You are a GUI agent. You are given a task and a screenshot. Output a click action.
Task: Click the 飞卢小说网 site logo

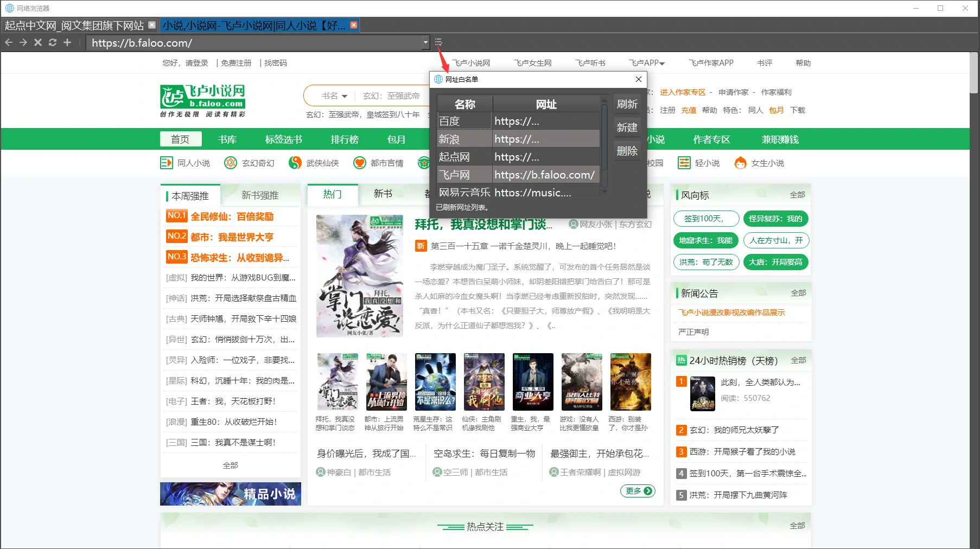click(203, 101)
